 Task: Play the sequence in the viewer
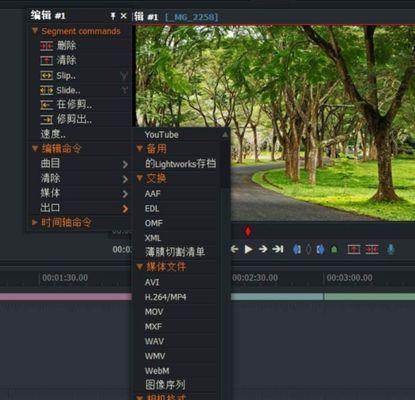point(248,249)
